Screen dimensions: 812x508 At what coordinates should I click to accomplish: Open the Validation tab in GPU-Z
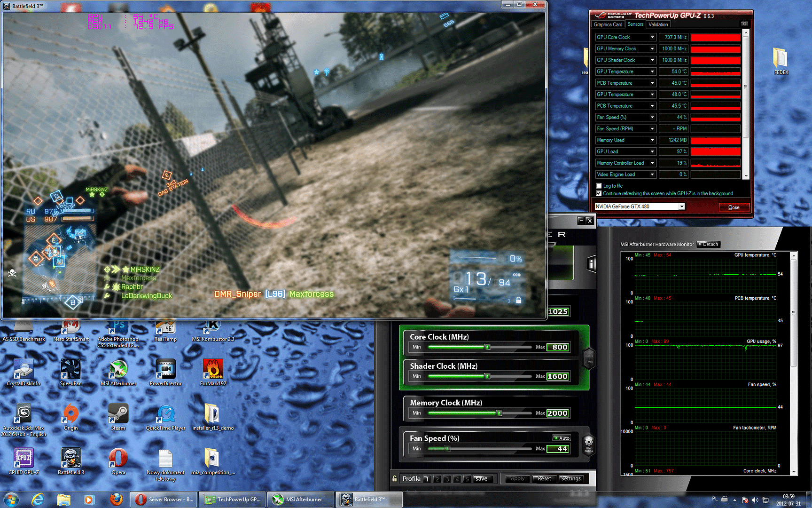point(658,24)
